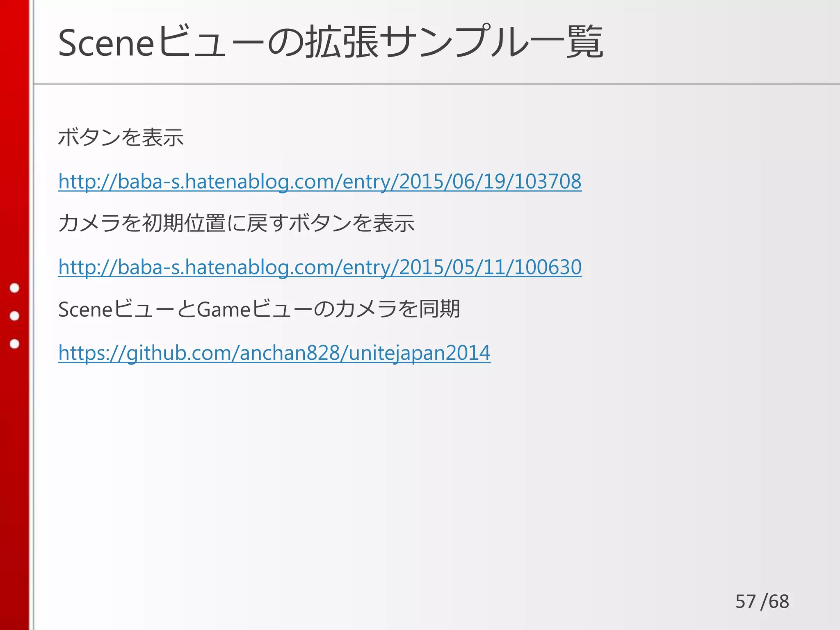Open the github anchan828/unitejapan2014 link
Image resolution: width=840 pixels, height=630 pixels.
point(274,353)
